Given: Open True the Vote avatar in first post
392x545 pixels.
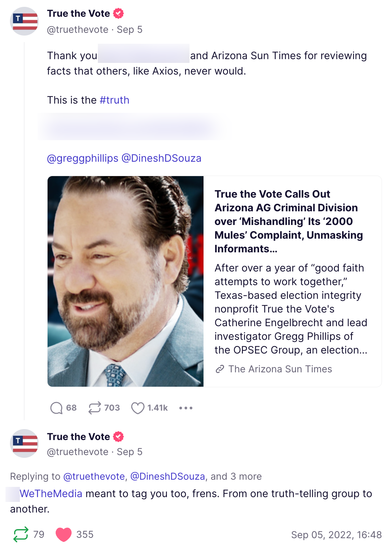Looking at the screenshot, I should tap(24, 21).
